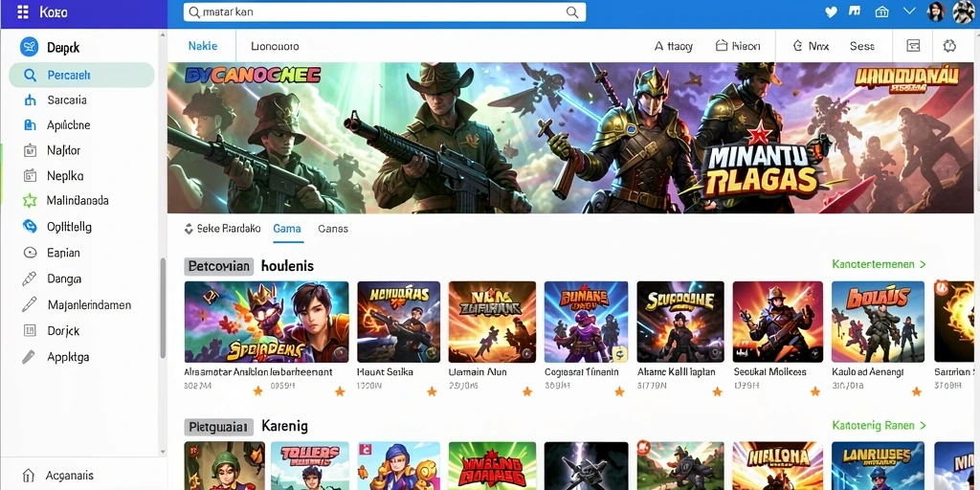Open the Hauat Seilka game thumbnail
The width and height of the screenshot is (980, 490).
[399, 322]
